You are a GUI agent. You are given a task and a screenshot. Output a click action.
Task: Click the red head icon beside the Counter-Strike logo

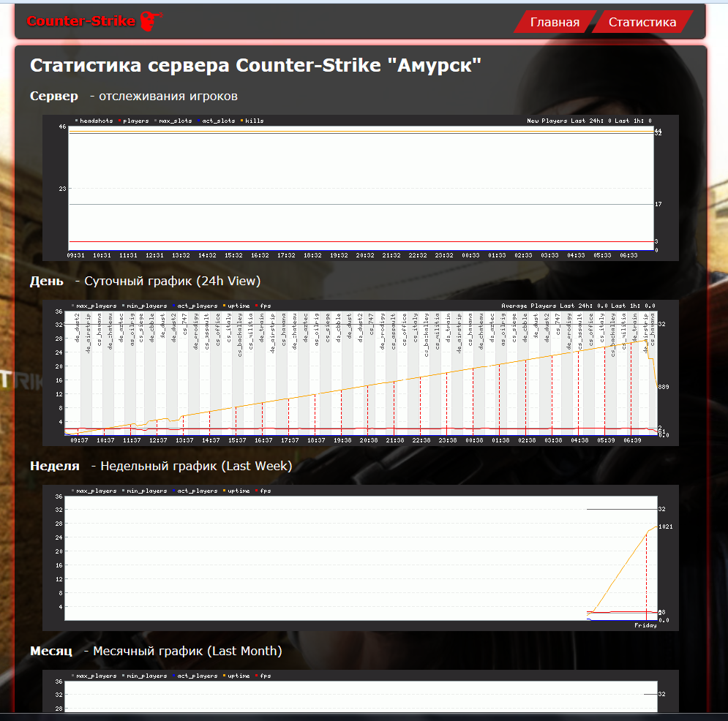coord(151,21)
